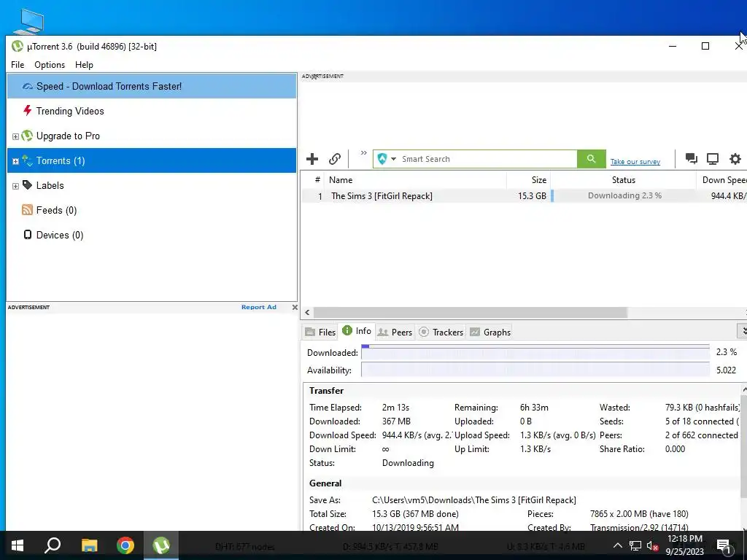Viewport: 747px width, 560px height.
Task: Switch to the Peers tab
Action: coord(395,332)
